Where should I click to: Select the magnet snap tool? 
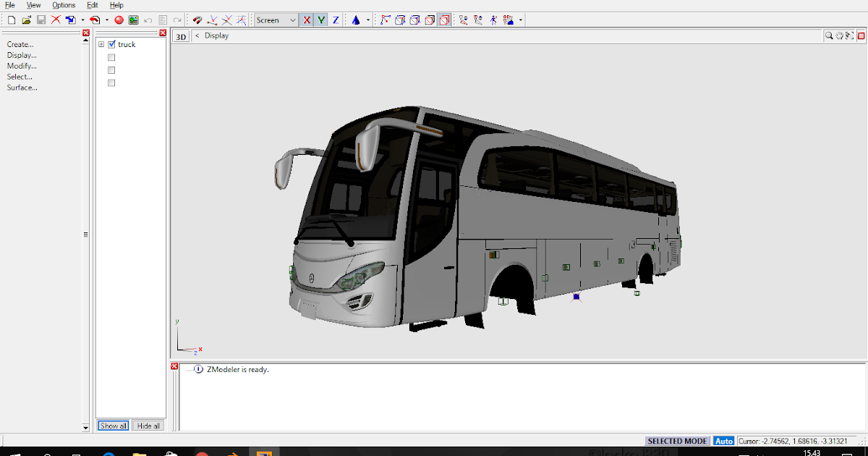click(x=197, y=20)
